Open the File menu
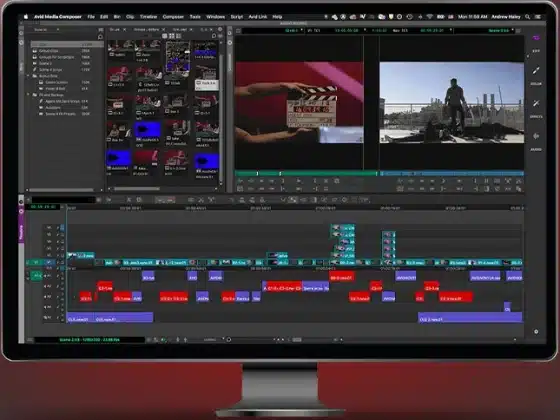This screenshot has height=420, width=560. pos(91,17)
